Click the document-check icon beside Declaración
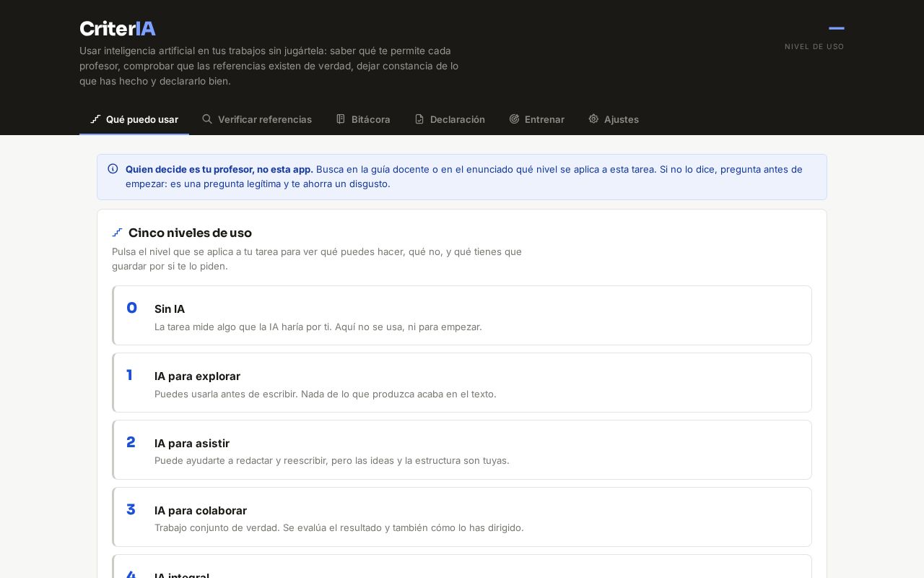 click(x=419, y=119)
